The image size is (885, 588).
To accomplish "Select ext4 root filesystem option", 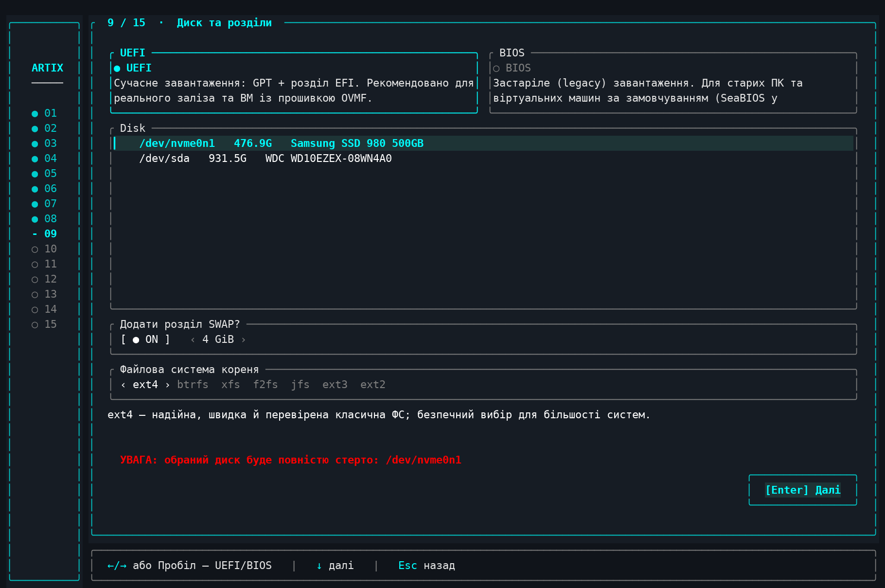I will (x=145, y=385).
